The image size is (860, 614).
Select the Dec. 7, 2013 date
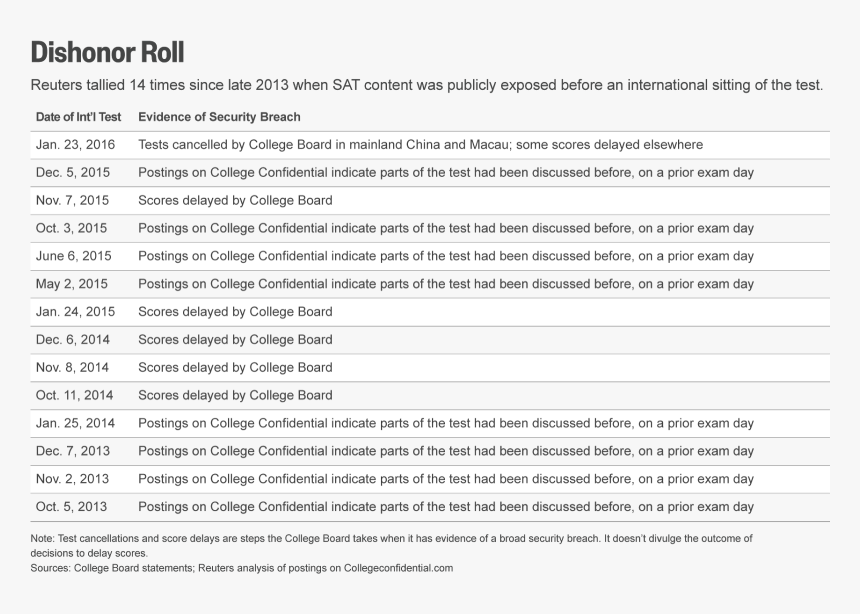point(73,451)
